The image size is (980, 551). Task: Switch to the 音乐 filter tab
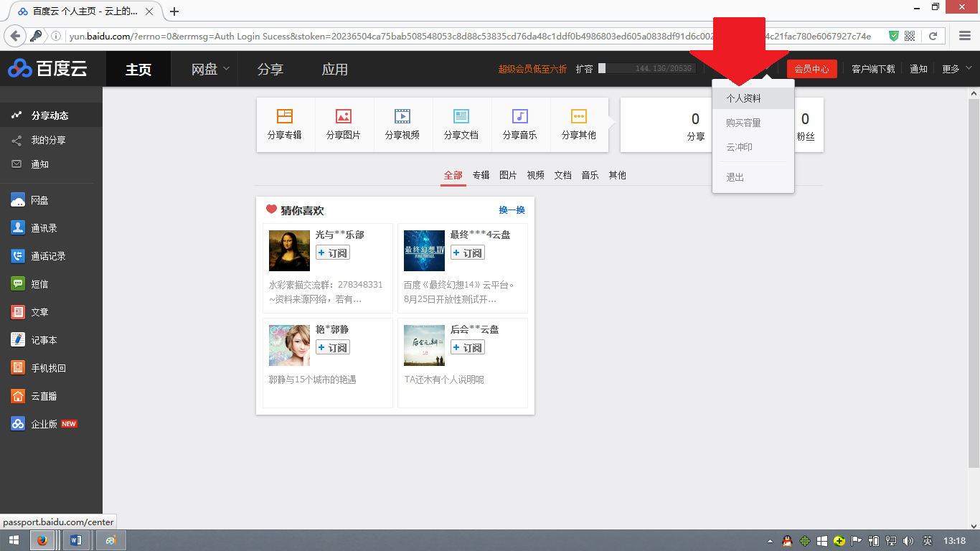590,175
